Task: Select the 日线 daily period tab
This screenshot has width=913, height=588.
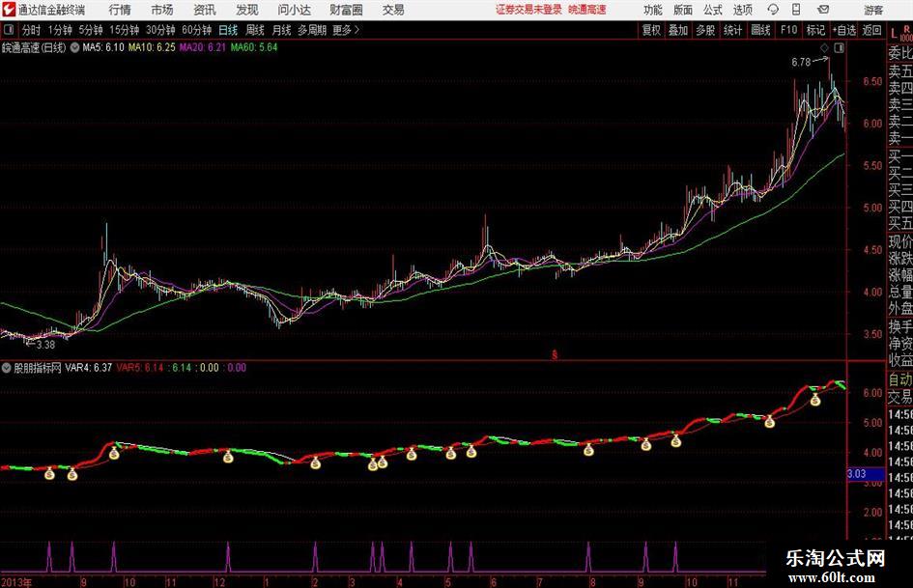Action: click(228, 30)
